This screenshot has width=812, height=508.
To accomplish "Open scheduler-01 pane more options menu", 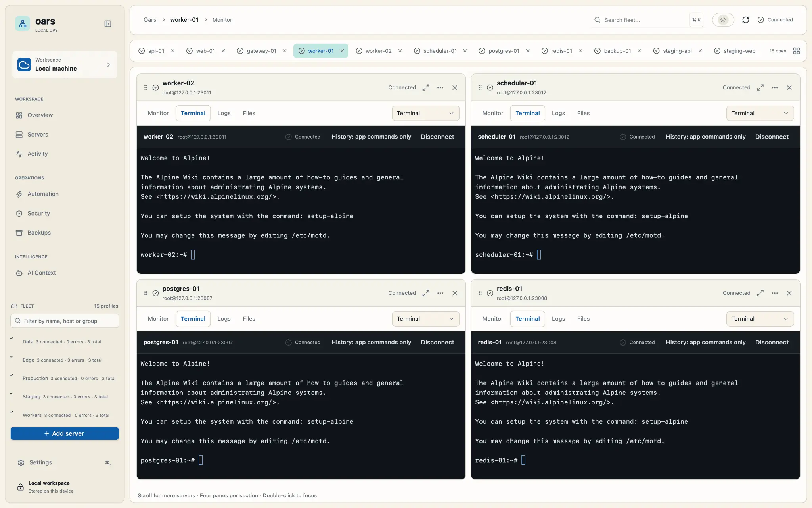I will coord(774,87).
